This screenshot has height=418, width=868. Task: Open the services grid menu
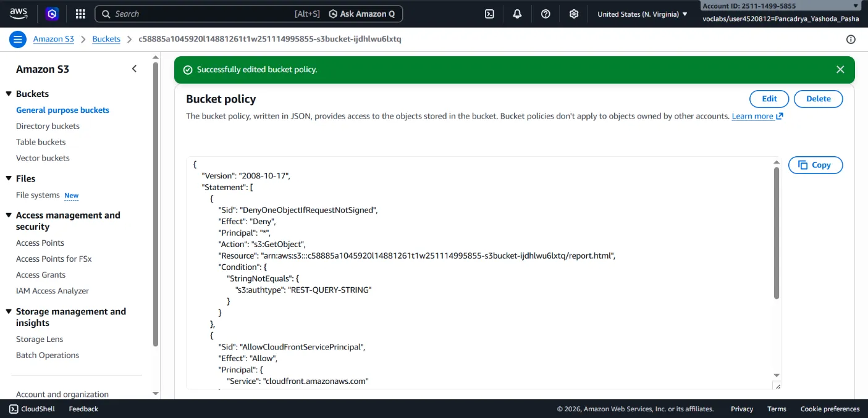click(x=80, y=14)
